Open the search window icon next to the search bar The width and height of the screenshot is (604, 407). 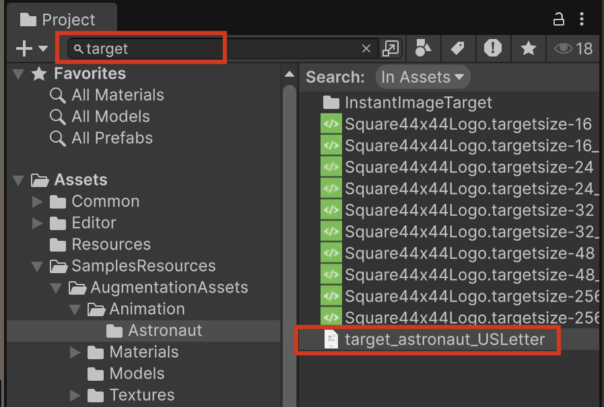390,48
